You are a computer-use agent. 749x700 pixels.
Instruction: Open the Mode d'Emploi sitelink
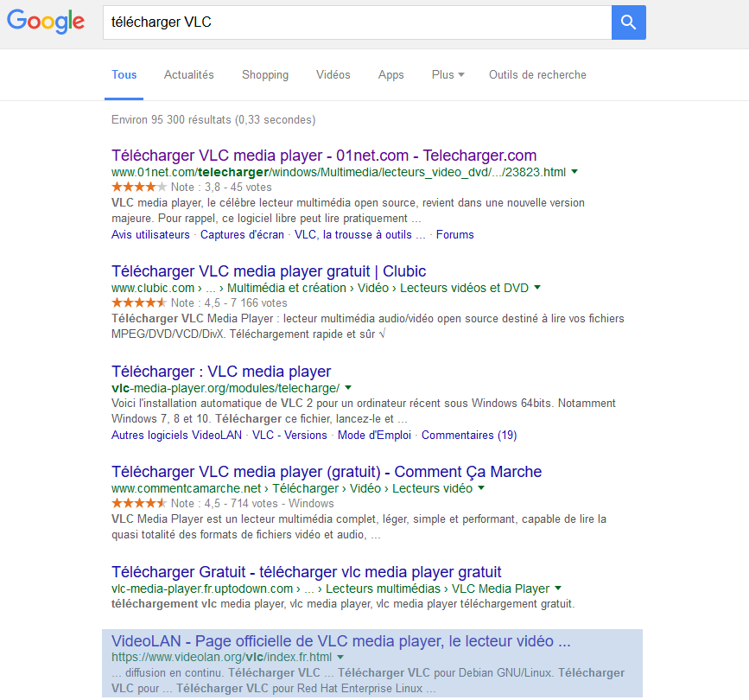[x=374, y=436]
